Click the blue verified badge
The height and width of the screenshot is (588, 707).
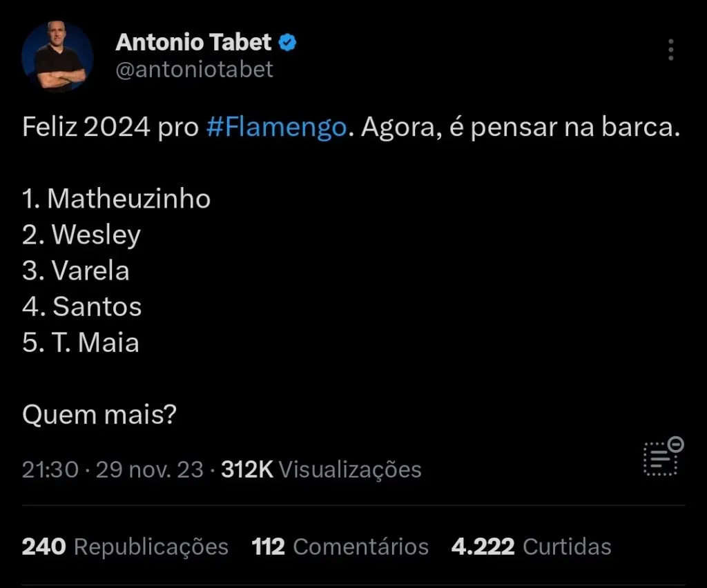(x=288, y=43)
